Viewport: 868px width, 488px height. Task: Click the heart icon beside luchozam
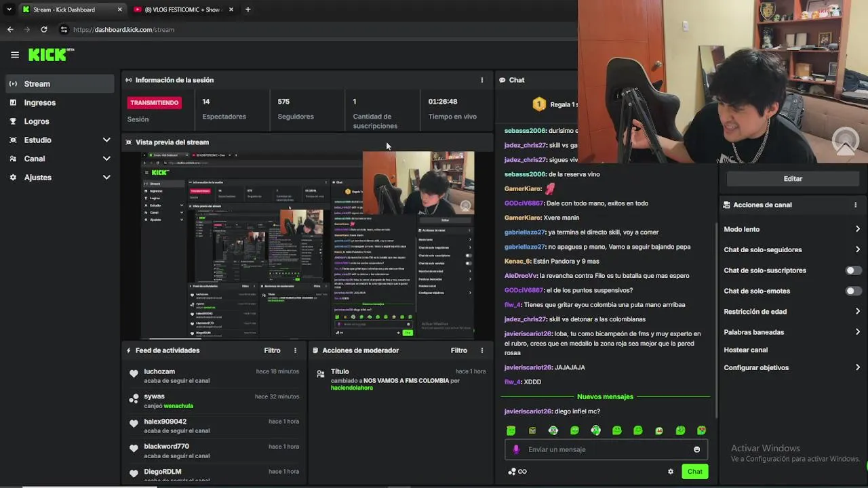coord(134,373)
